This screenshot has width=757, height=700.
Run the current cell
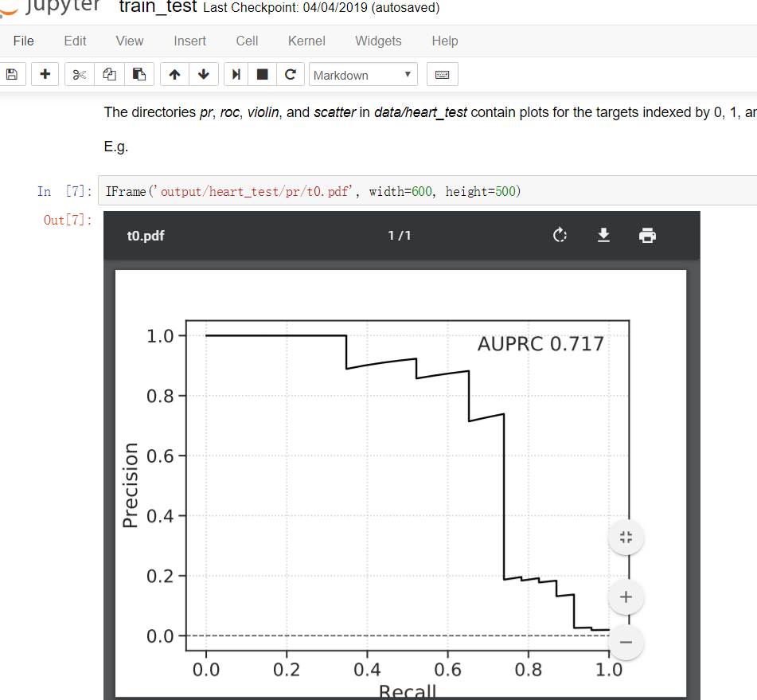pos(235,74)
